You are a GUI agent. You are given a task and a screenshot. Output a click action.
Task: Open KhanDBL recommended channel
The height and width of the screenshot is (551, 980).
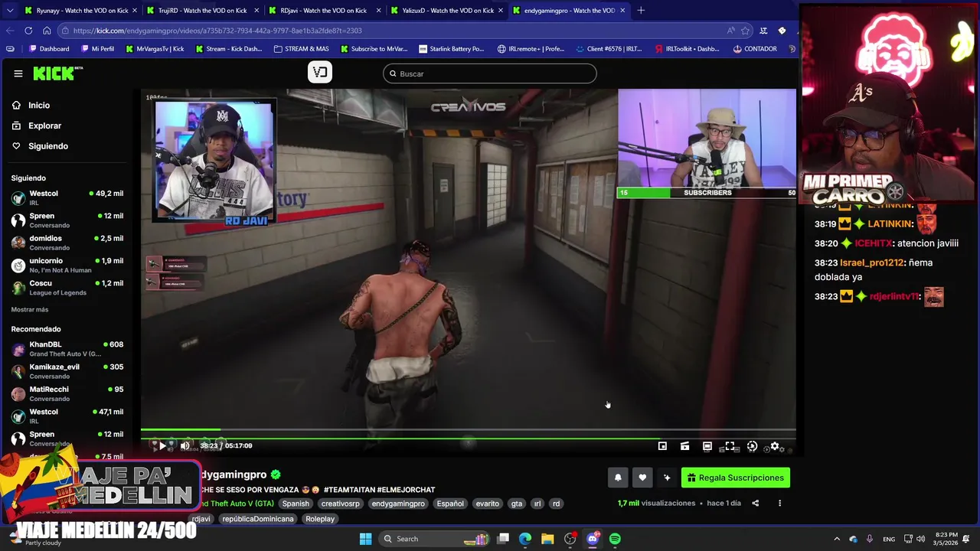tap(67, 349)
